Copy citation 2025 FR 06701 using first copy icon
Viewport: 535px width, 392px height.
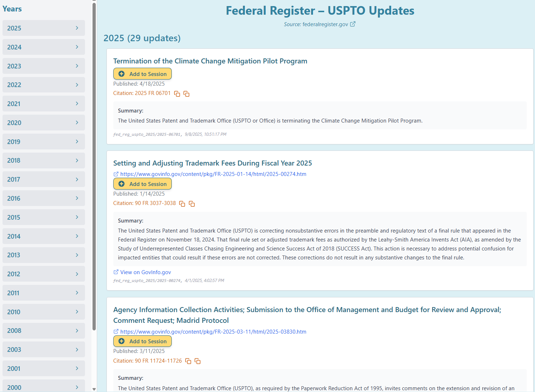point(177,94)
